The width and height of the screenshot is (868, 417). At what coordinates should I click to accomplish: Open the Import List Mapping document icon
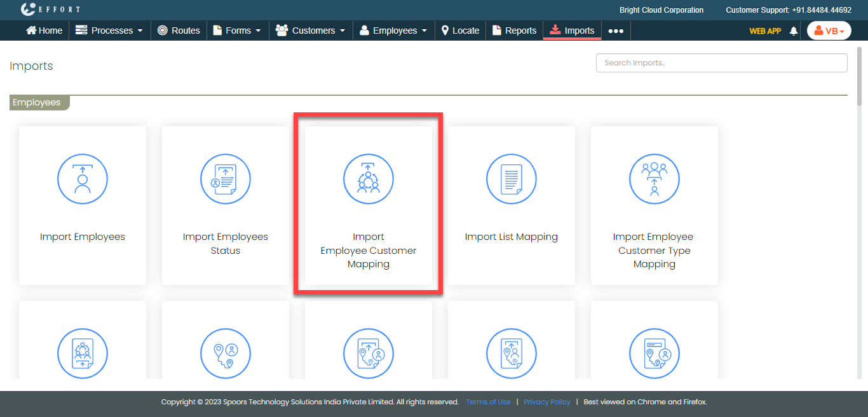point(512,180)
